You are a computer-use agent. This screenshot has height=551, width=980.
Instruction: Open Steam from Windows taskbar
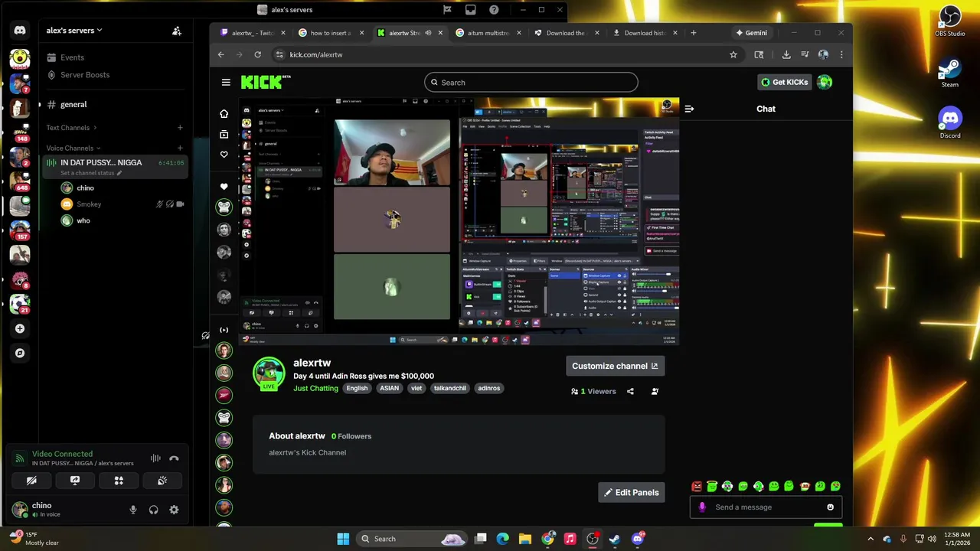pos(614,539)
